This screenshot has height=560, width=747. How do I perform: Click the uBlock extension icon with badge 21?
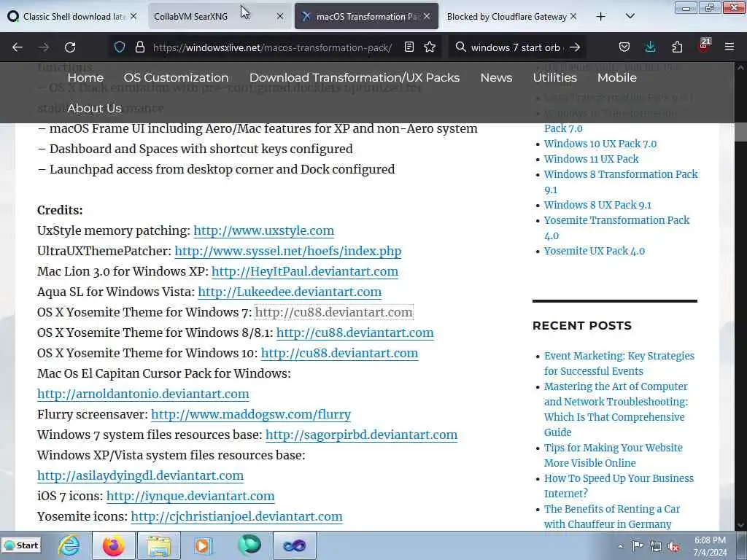pyautogui.click(x=704, y=46)
